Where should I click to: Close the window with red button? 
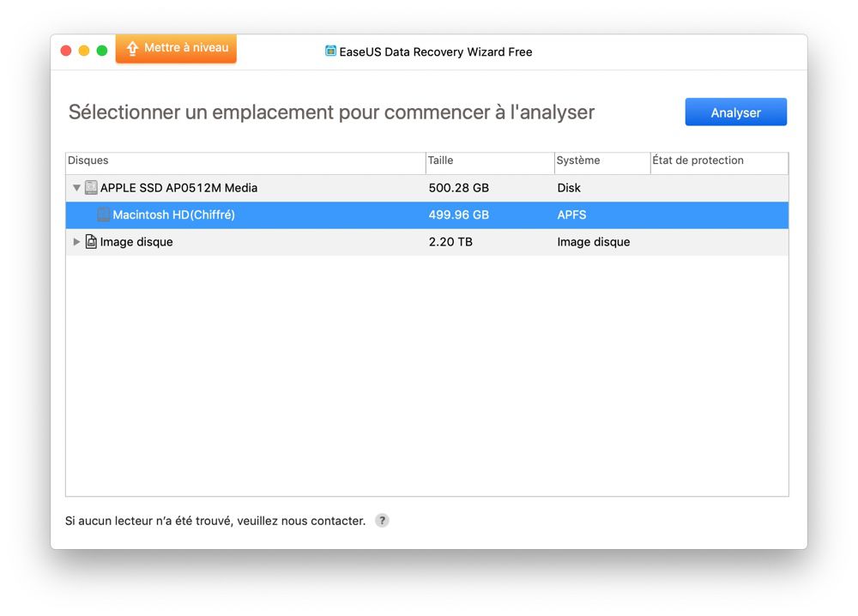click(x=66, y=51)
